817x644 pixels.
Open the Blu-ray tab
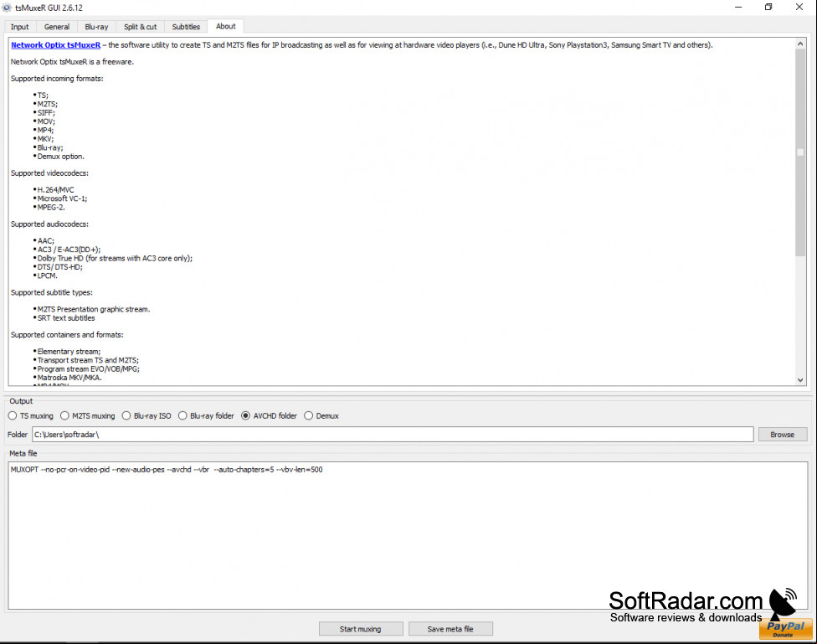(x=96, y=27)
